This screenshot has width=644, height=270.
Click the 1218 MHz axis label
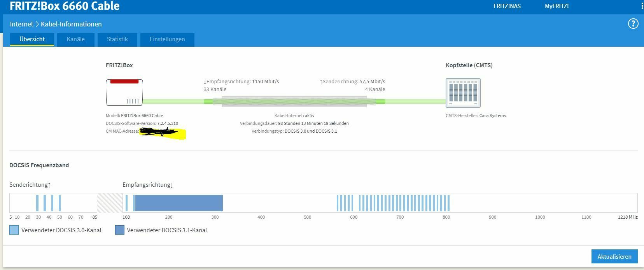[628, 217]
